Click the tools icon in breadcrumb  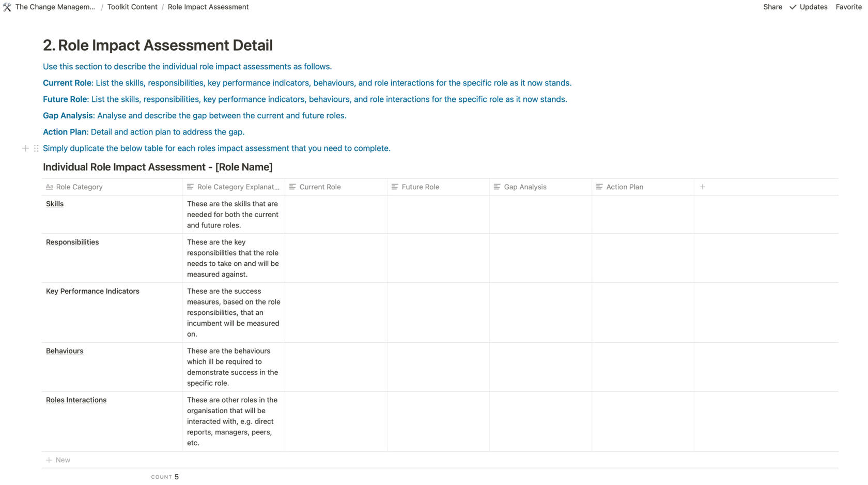click(7, 7)
